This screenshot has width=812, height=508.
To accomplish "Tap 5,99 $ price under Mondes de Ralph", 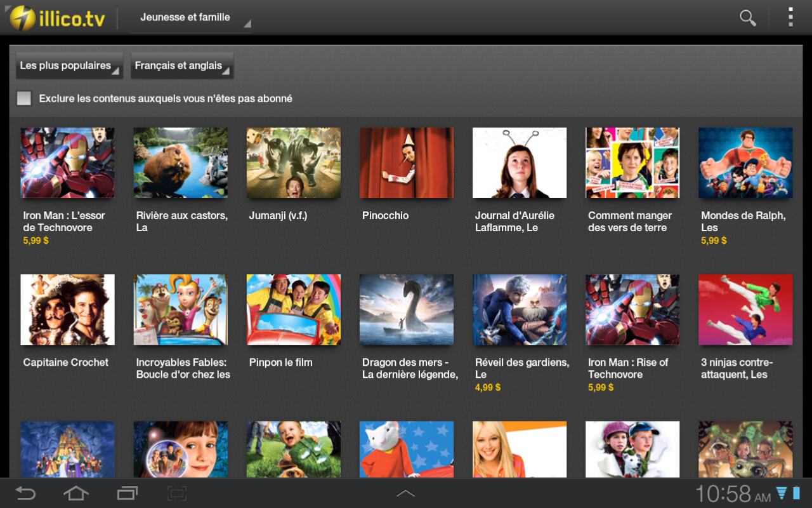I will [714, 241].
